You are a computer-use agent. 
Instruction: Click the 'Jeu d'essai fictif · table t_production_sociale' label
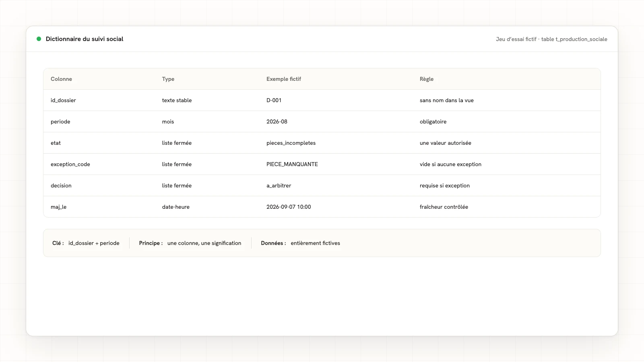[x=551, y=39]
